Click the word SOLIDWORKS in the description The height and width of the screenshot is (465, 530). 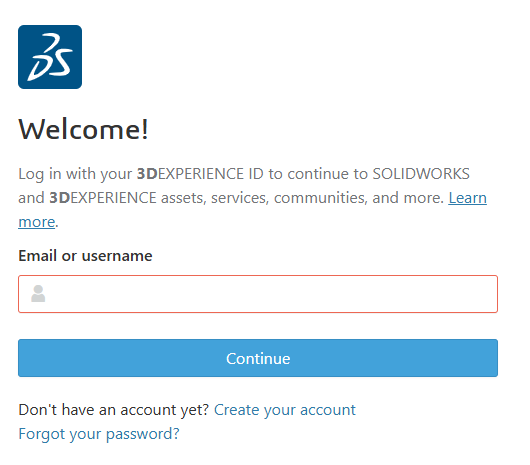(x=421, y=174)
